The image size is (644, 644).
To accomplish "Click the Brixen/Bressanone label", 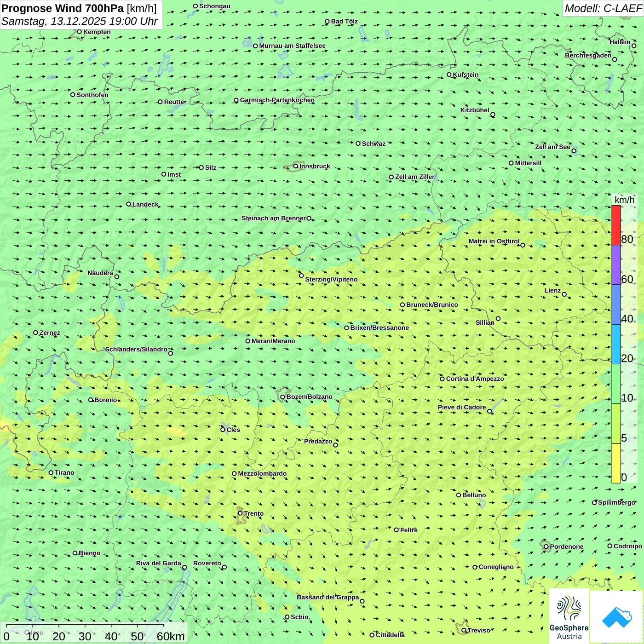I will pyautogui.click(x=379, y=328).
